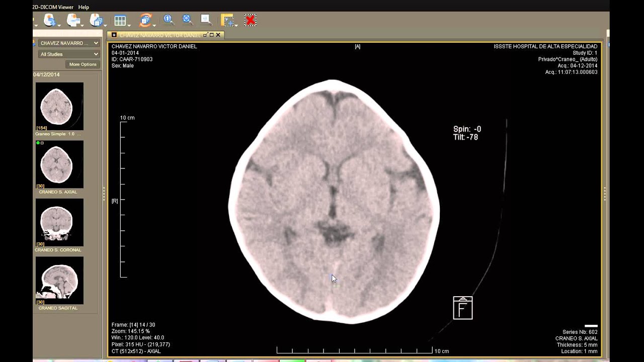This screenshot has height=362, width=644.
Task: Open the 2D-DICOM Viewer menu
Action: [53, 7]
